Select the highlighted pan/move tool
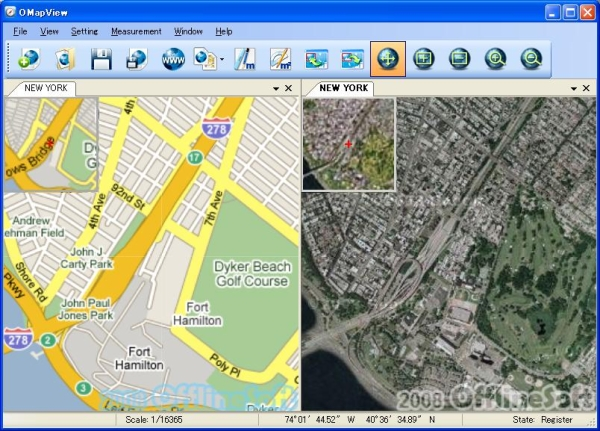The image size is (600, 431). [x=388, y=59]
